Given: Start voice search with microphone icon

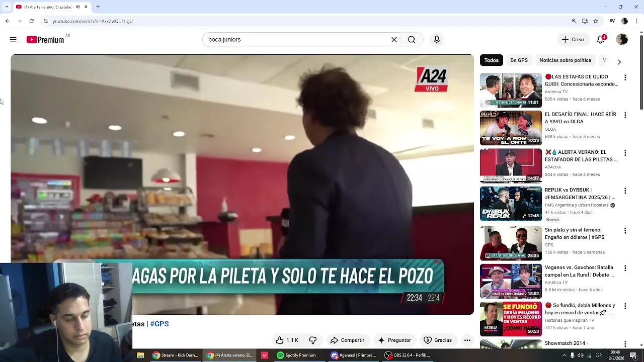Looking at the screenshot, I should pos(437,40).
